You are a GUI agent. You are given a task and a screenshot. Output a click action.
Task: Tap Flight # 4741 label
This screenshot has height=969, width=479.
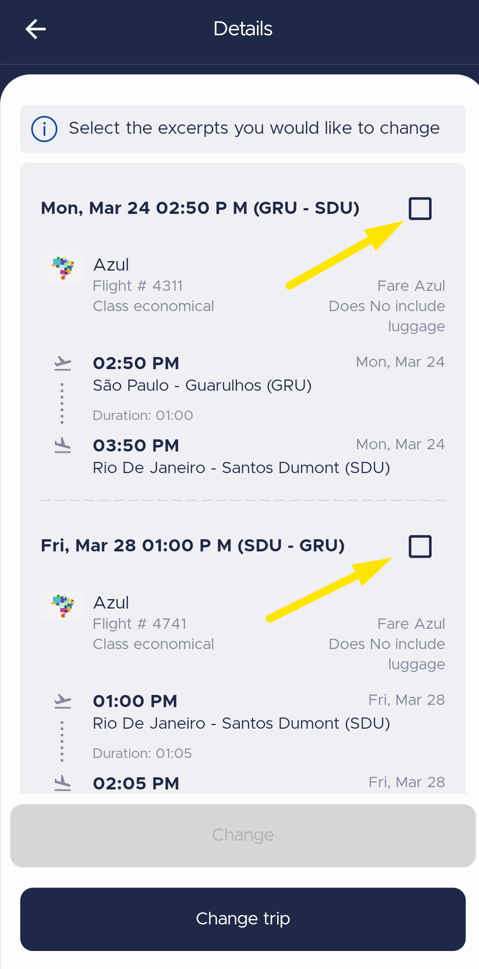[x=140, y=624]
